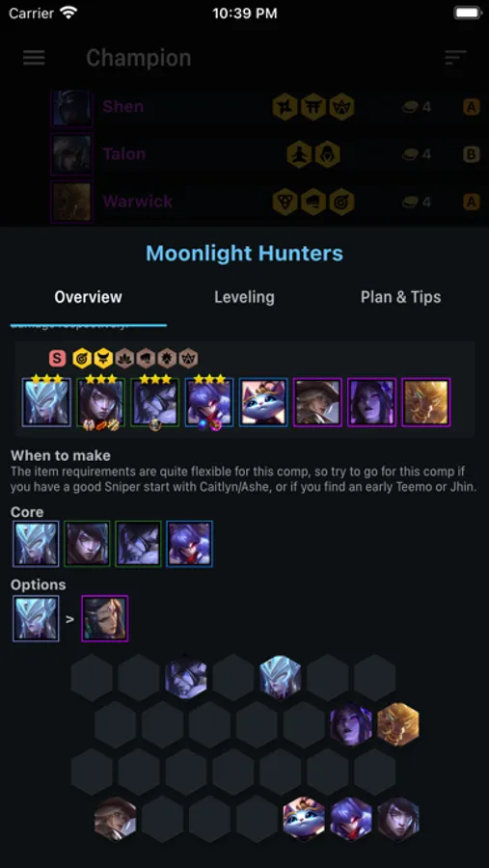Screen dimensions: 489x868
Task: Tap the replacement champion in Options
Action: (105, 618)
